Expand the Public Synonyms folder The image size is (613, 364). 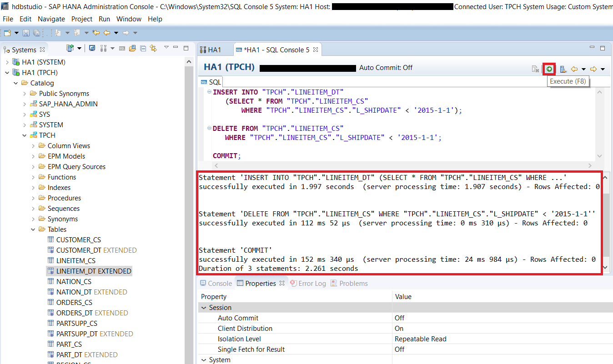pyautogui.click(x=24, y=94)
